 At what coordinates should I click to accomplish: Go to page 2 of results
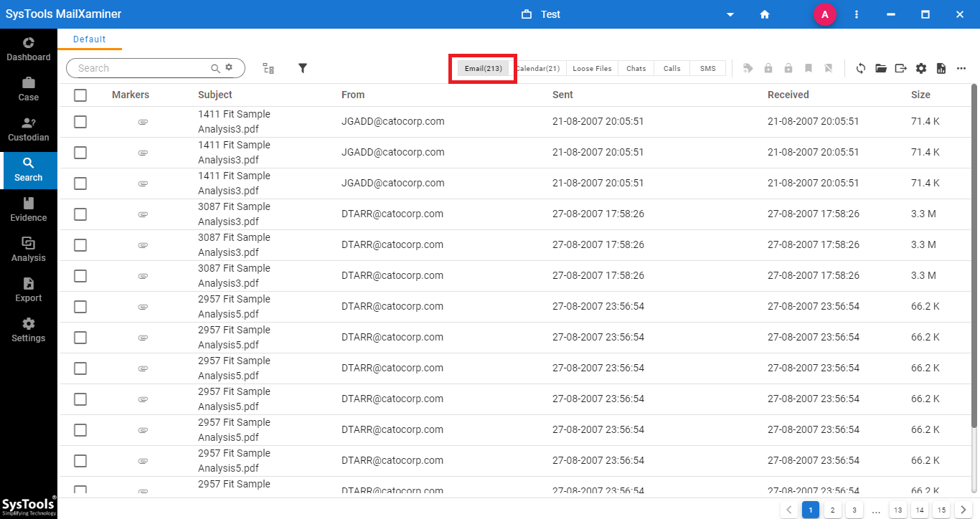(x=832, y=510)
